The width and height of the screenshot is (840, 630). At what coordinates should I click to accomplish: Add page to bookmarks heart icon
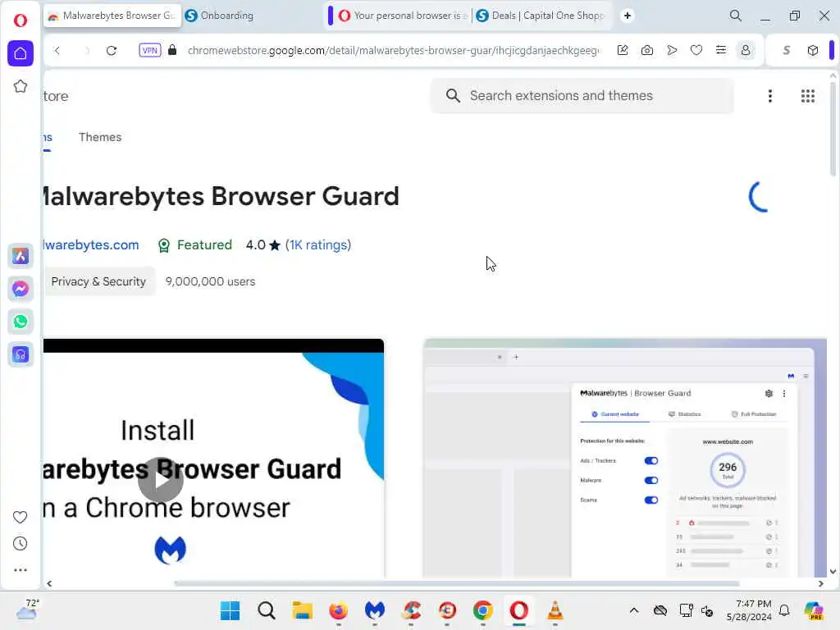click(x=696, y=50)
